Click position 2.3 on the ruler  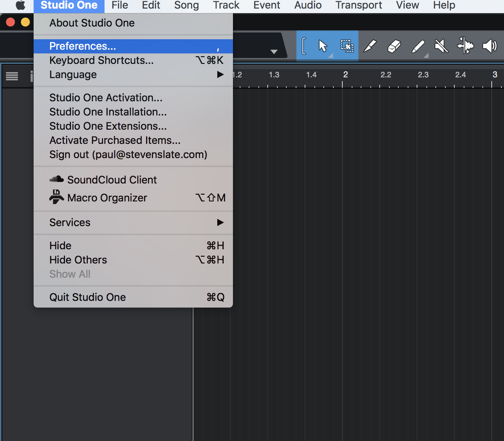click(423, 75)
